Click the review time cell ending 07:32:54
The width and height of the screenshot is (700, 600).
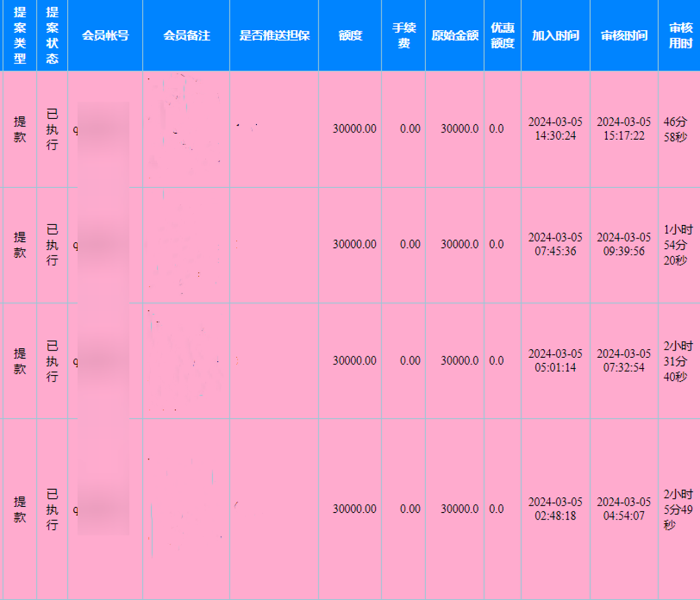pyautogui.click(x=624, y=360)
